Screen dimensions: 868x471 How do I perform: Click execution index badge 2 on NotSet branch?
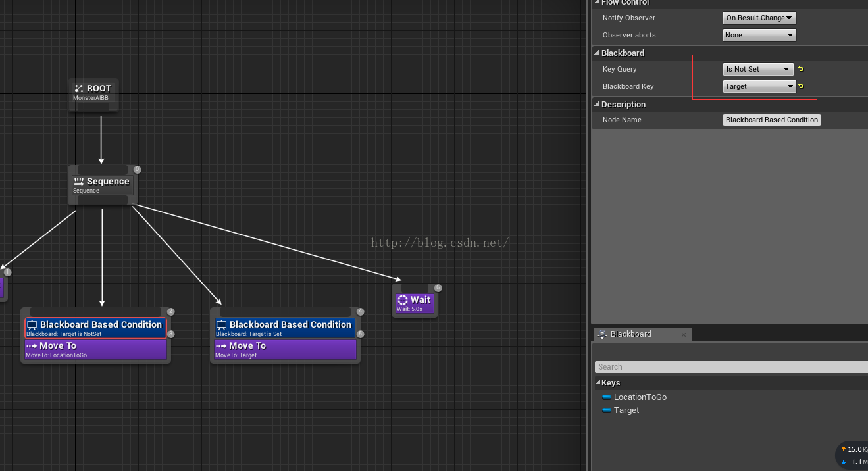(x=170, y=312)
